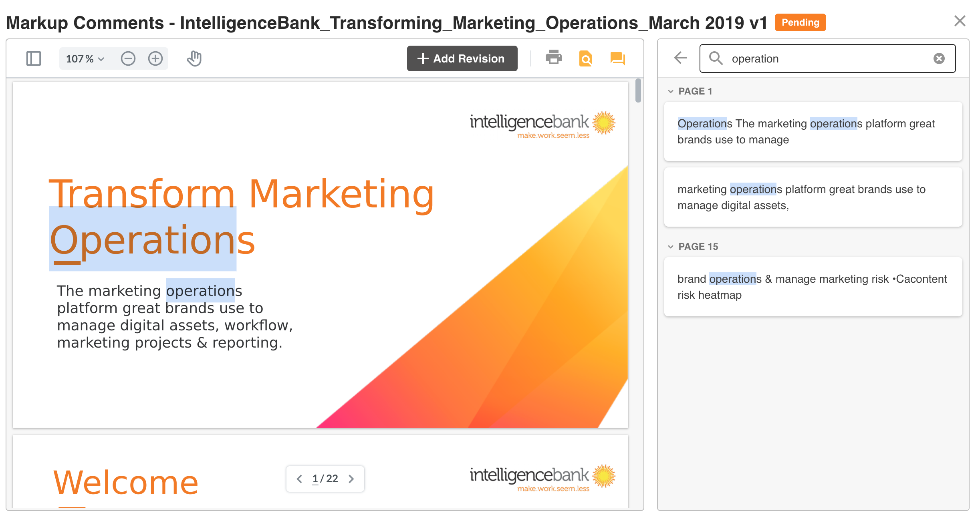
Task: Clear the search field text
Action: click(x=939, y=58)
